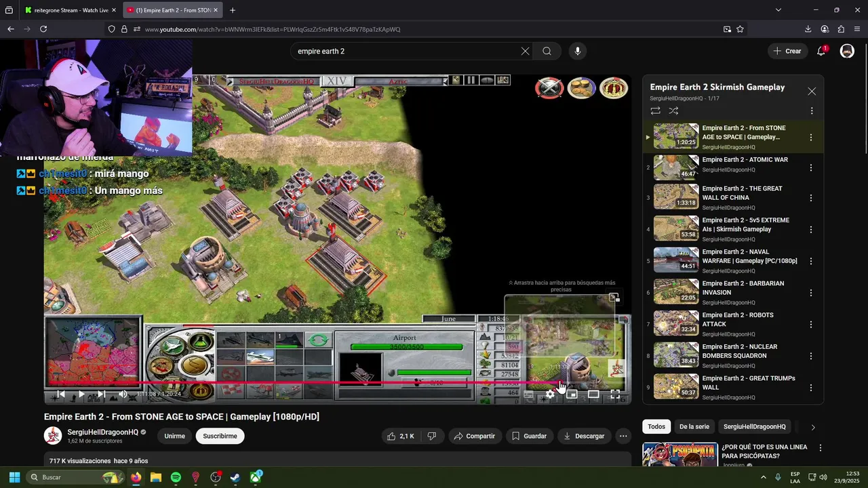Screen dimensions: 868x488
Task: Open Spotify from taskbar
Action: click(176, 477)
